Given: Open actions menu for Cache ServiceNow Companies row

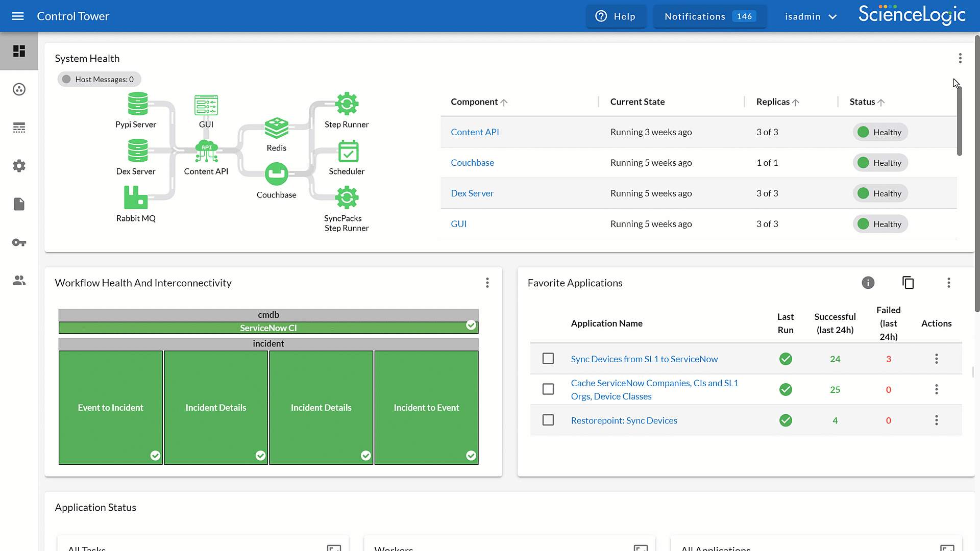Looking at the screenshot, I should click(937, 389).
